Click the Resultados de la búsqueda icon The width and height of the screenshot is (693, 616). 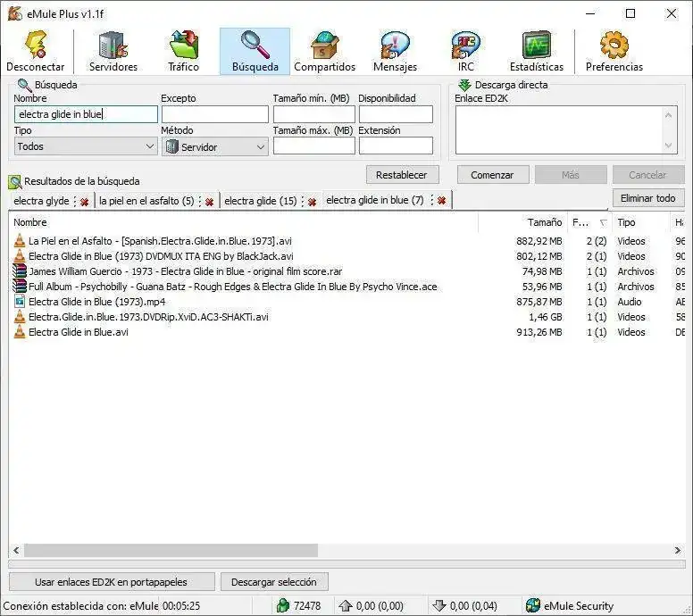pos(14,181)
